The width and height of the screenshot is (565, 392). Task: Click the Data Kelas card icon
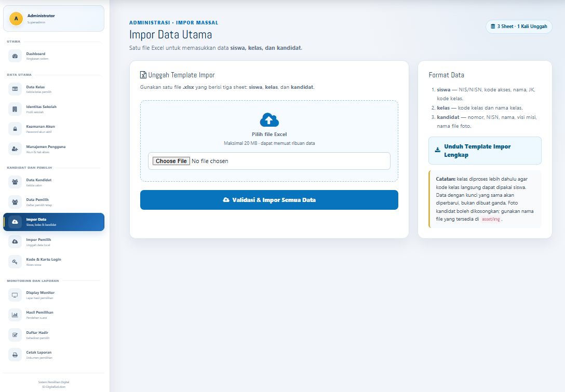point(15,89)
